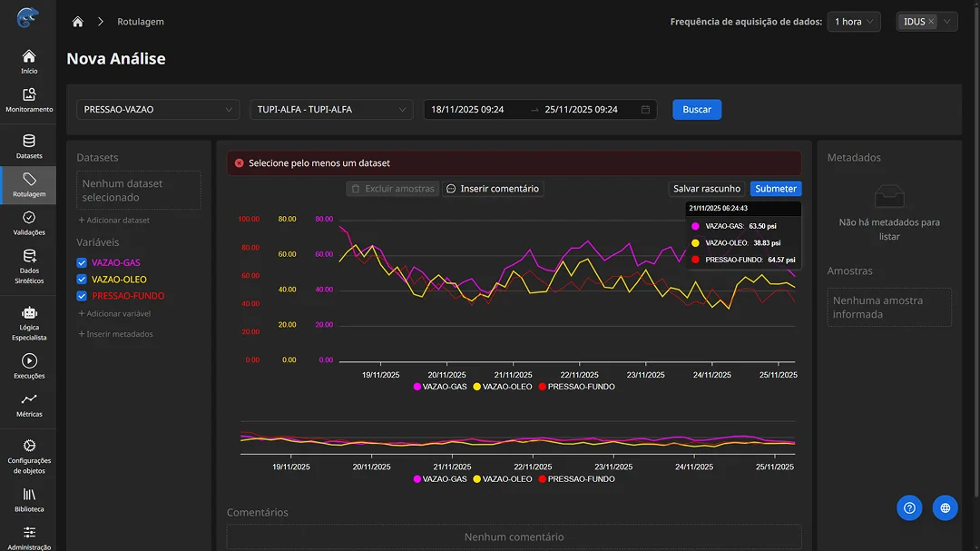Open the help question-mark button
Viewport: 980px width, 551px height.
[909, 507]
